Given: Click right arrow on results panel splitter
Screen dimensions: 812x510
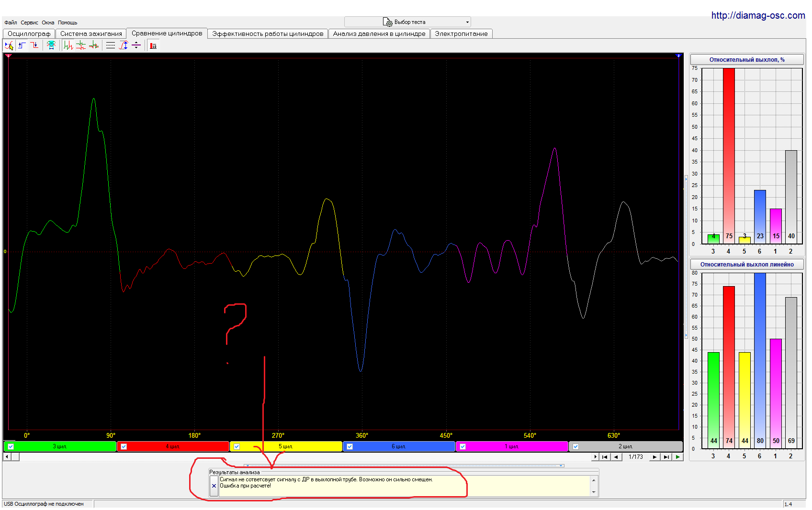Looking at the screenshot, I should coord(561,466).
